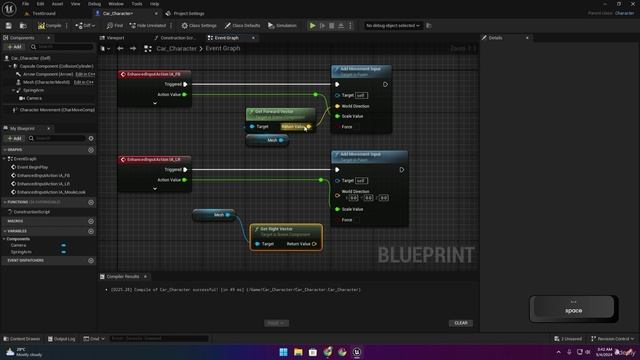The width and height of the screenshot is (640, 360).
Task: Open the Tools menu
Action: 137,4
